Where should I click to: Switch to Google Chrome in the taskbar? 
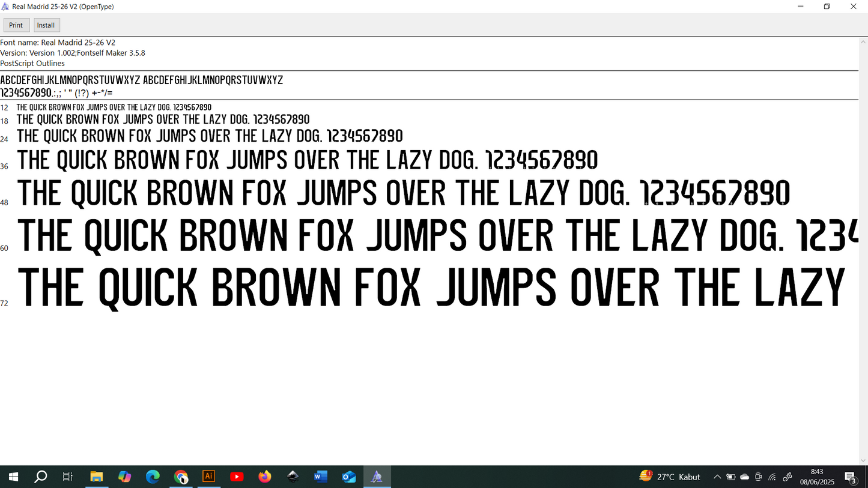point(181,477)
